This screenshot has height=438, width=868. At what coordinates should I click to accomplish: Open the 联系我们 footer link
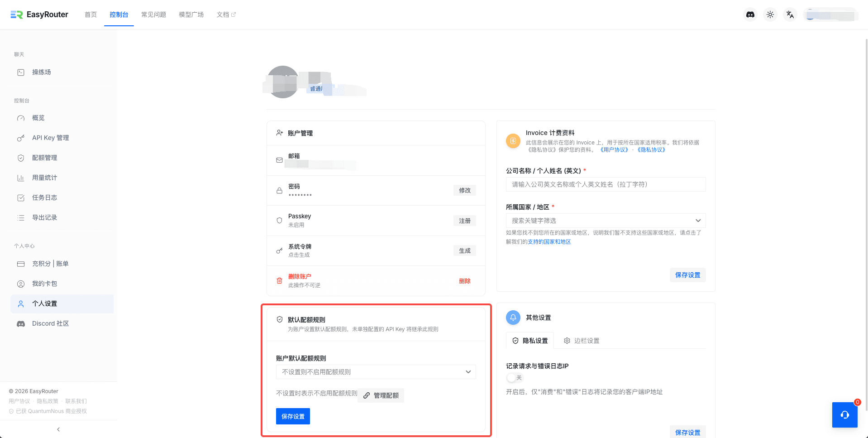pos(76,401)
